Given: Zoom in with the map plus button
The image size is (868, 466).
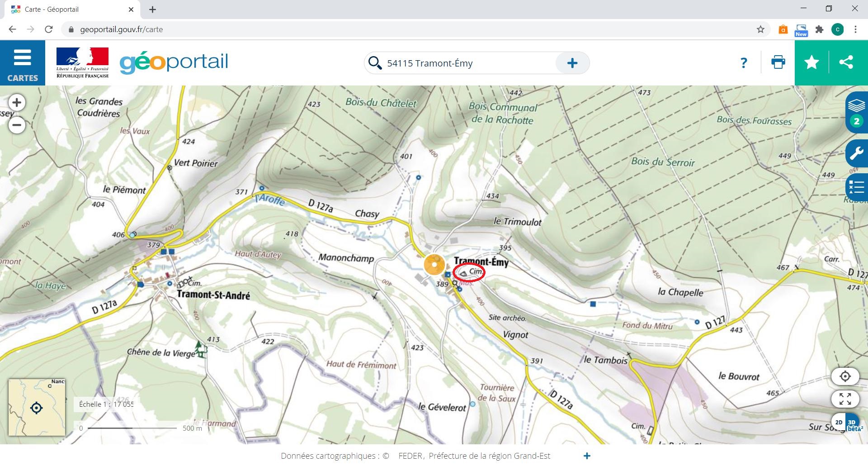Looking at the screenshot, I should [17, 103].
